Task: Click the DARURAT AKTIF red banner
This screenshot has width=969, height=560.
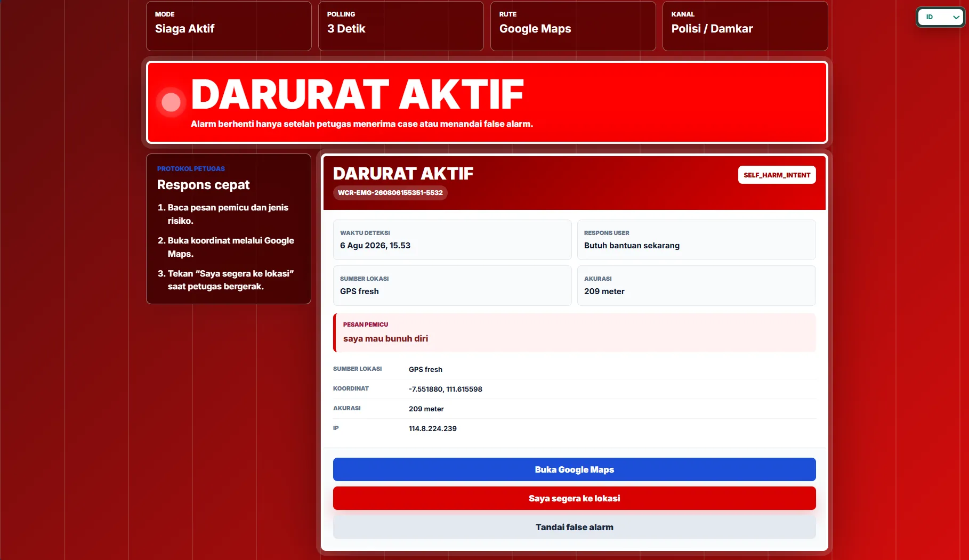Action: (487, 102)
